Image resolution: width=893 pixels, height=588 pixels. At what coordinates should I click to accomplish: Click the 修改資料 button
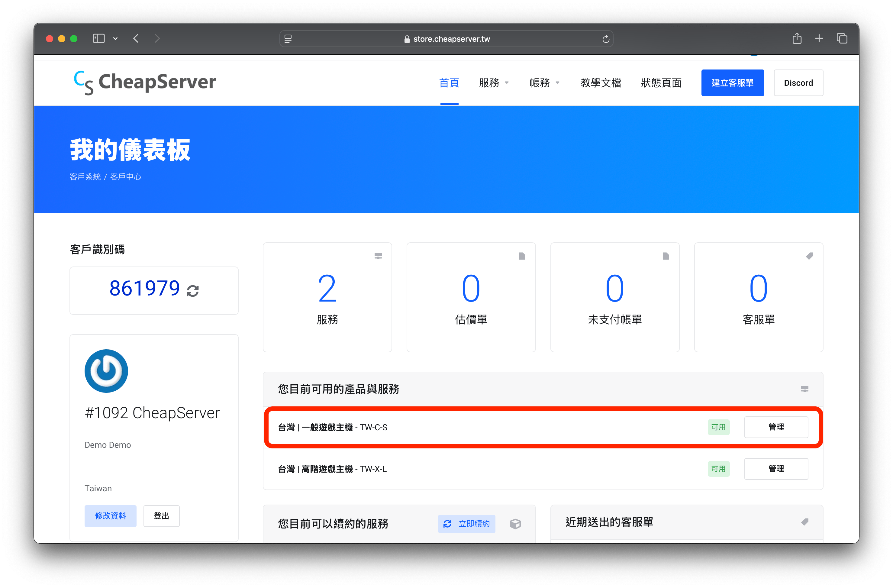coord(110,515)
